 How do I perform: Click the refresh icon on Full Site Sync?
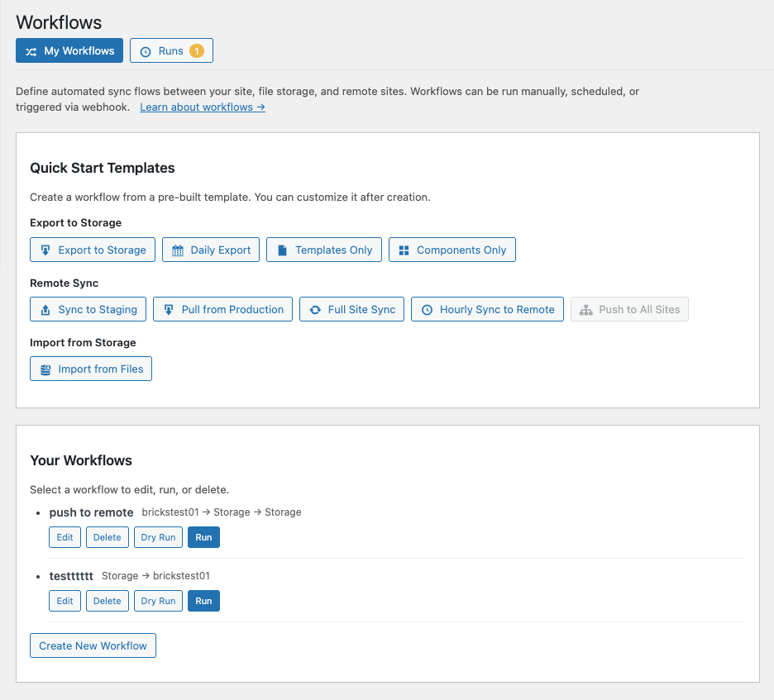[x=314, y=310]
